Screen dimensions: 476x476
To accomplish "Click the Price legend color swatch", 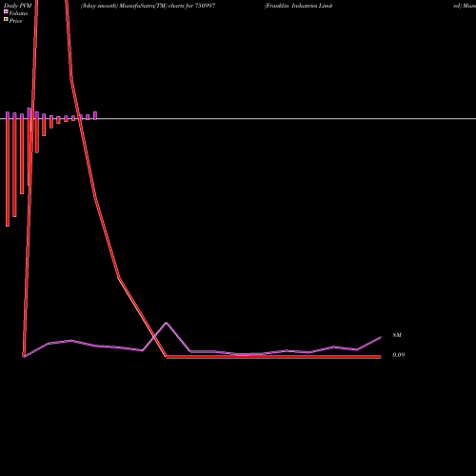I will (x=6, y=19).
